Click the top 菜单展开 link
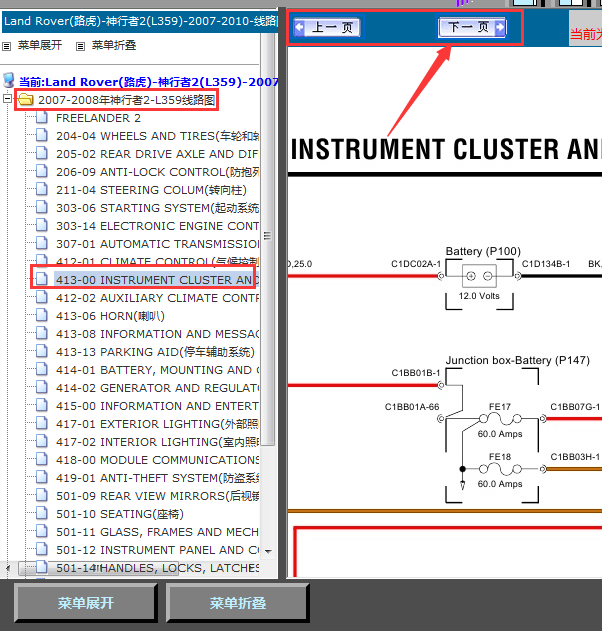Screen dimensions: 602x634 [x=40, y=45]
